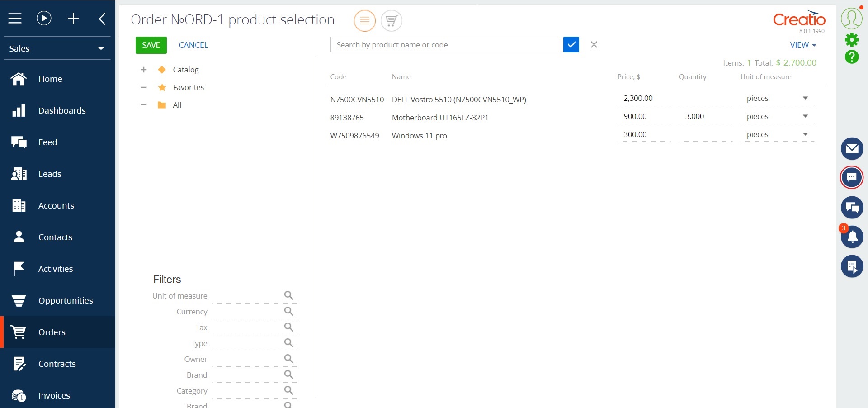Click the shopping cart icon near the order title
The width and height of the screenshot is (868, 408).
(391, 21)
